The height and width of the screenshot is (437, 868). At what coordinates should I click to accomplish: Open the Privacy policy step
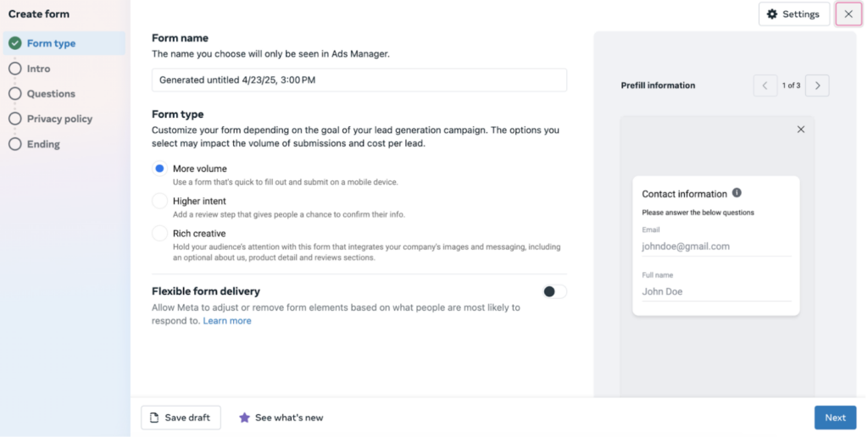click(60, 119)
